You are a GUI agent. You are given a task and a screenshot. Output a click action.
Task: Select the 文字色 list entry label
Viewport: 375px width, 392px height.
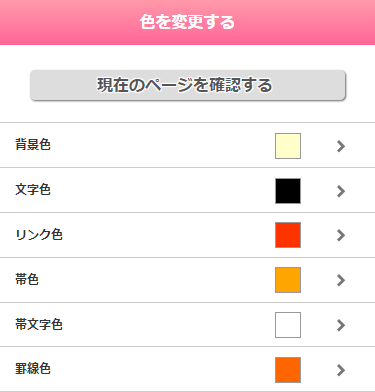coord(33,190)
